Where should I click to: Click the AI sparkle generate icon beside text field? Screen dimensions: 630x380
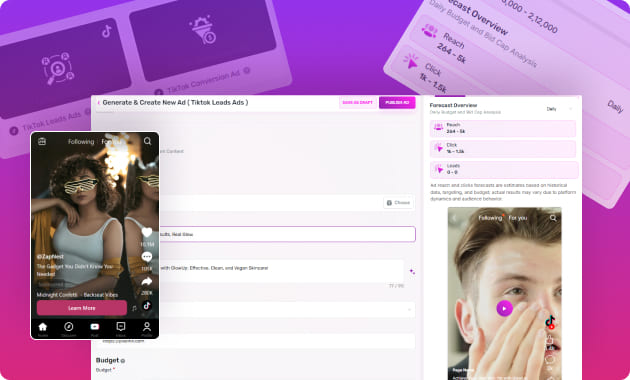(412, 272)
